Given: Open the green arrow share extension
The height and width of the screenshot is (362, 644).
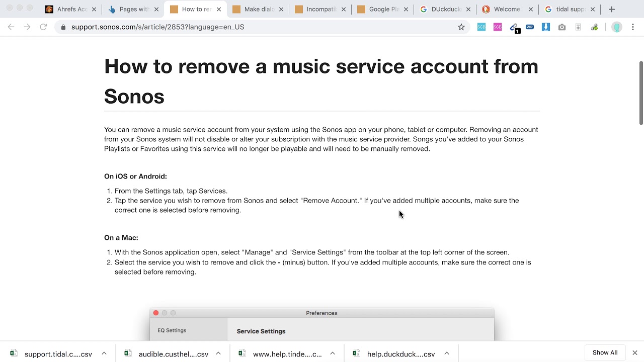Looking at the screenshot, I should [x=594, y=27].
